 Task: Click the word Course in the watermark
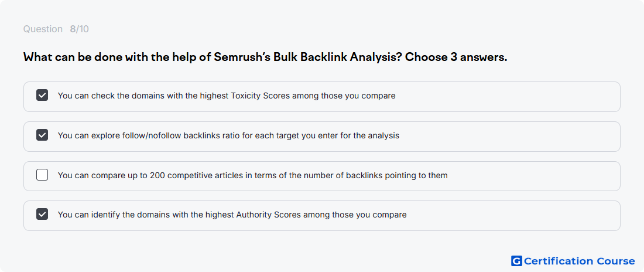coord(616,261)
